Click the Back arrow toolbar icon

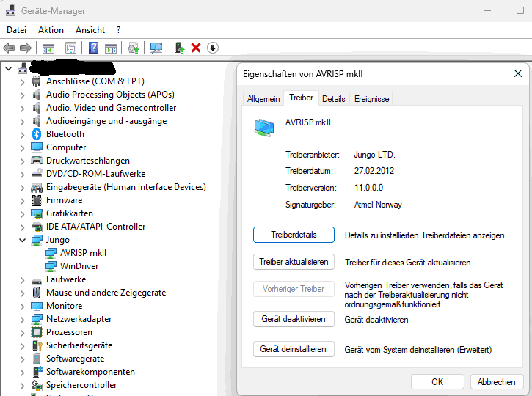pos(9,48)
